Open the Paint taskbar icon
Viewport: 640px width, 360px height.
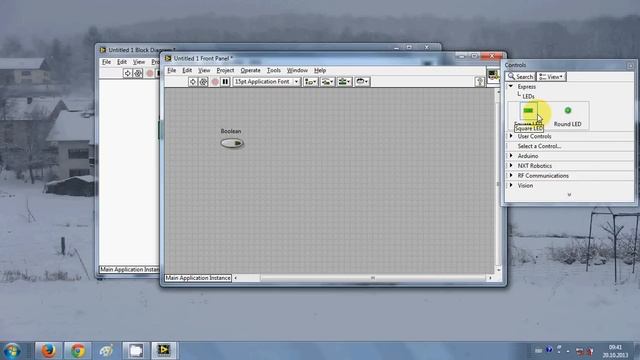point(107,350)
